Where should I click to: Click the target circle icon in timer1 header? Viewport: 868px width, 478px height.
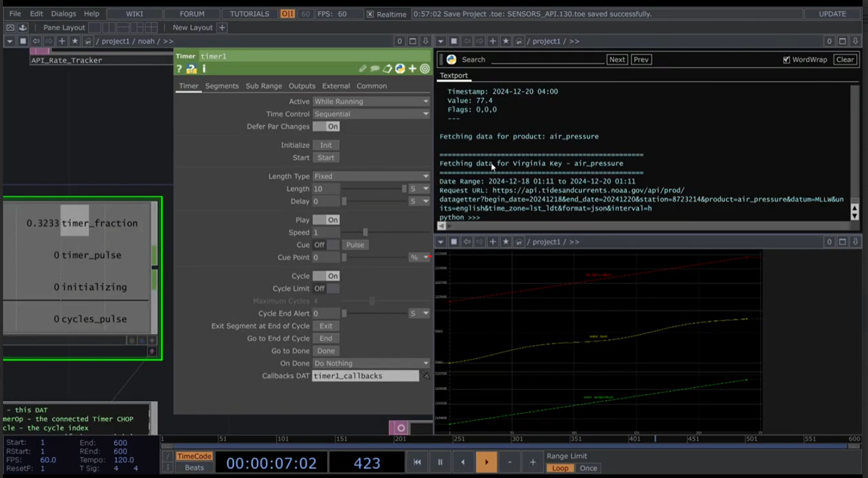pyautogui.click(x=425, y=69)
